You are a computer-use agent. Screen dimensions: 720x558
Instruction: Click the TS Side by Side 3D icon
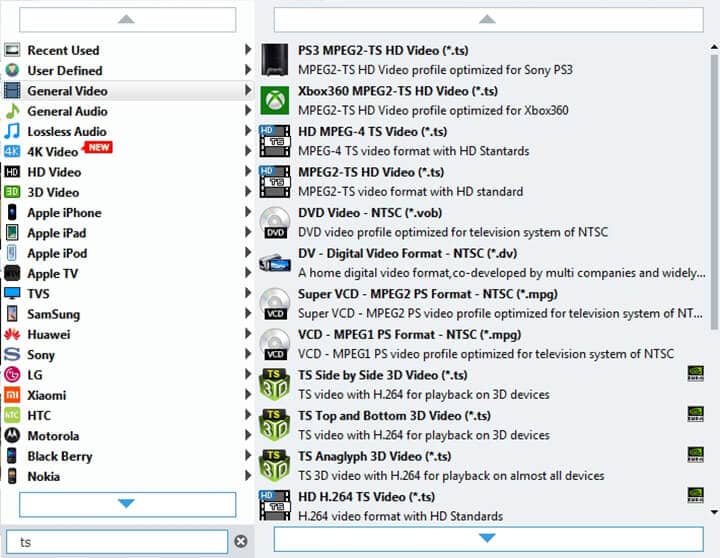tap(275, 385)
